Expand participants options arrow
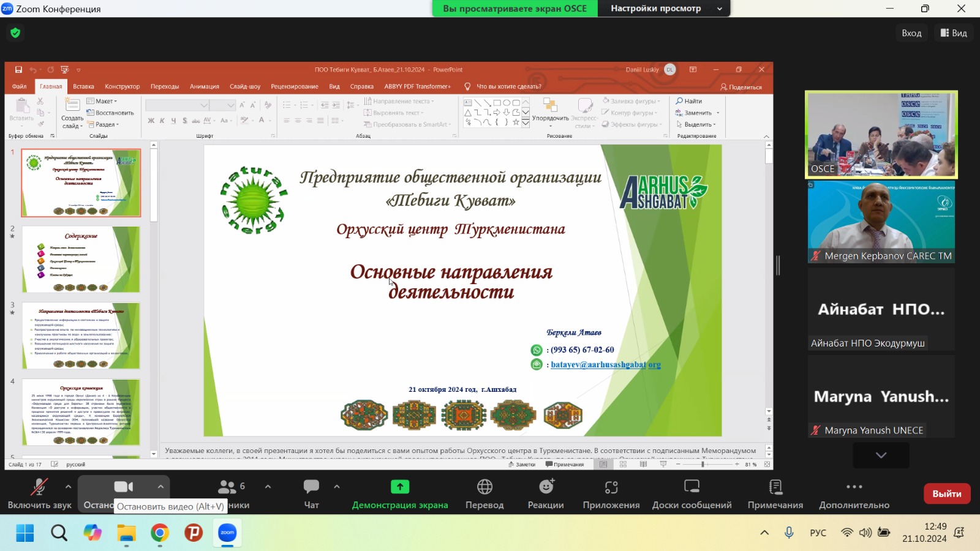 [x=268, y=487]
